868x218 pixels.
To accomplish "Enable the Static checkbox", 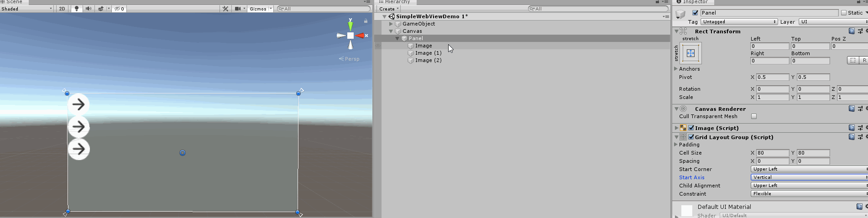I will tap(843, 13).
